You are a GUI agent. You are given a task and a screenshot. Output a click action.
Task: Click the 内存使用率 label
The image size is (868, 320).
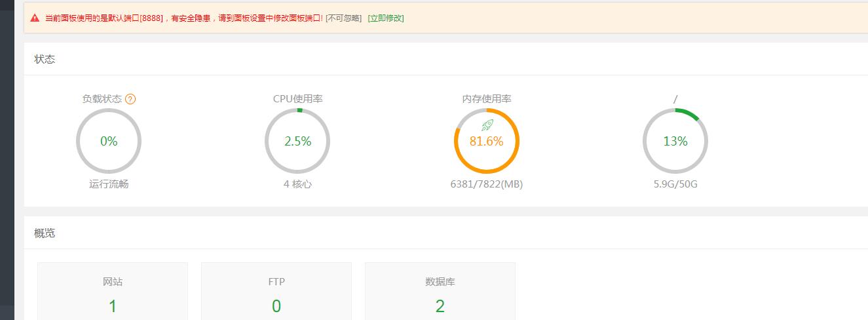tap(486, 99)
